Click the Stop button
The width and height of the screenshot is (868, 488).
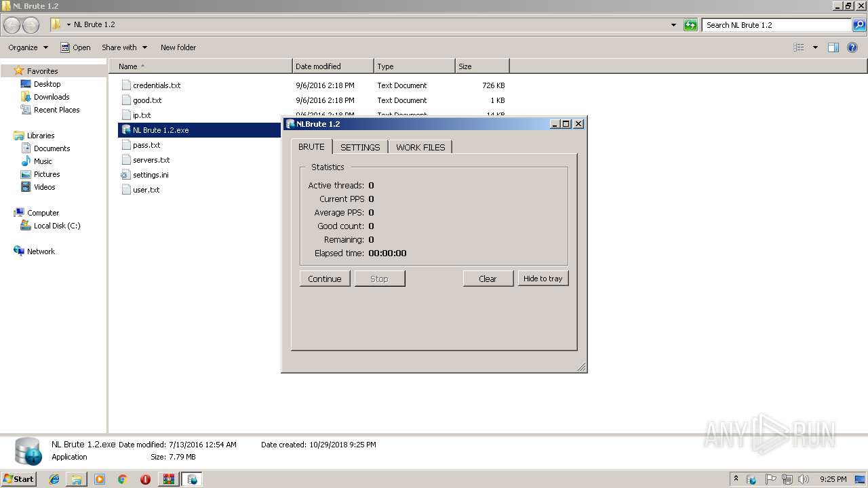tap(380, 279)
